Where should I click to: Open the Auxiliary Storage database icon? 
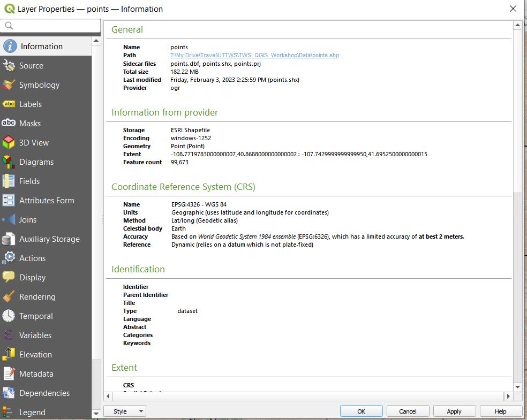click(9, 239)
